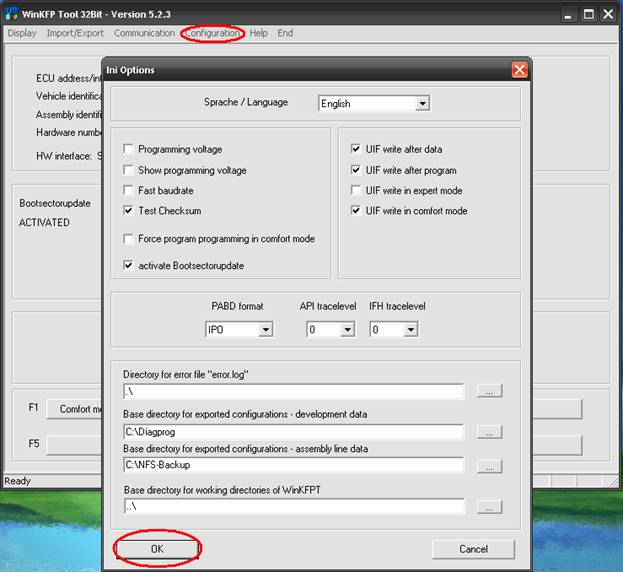
Task: Maximize the WinKFP Tool window
Action: 588,15
